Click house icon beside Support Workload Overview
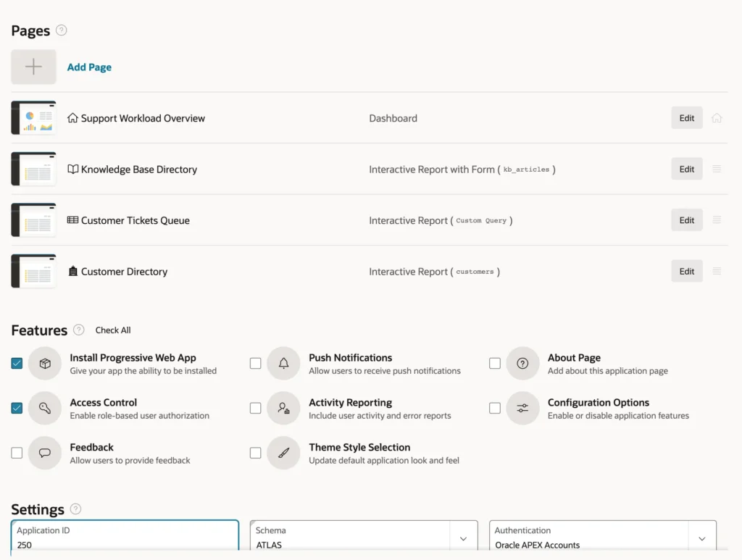 tap(72, 118)
